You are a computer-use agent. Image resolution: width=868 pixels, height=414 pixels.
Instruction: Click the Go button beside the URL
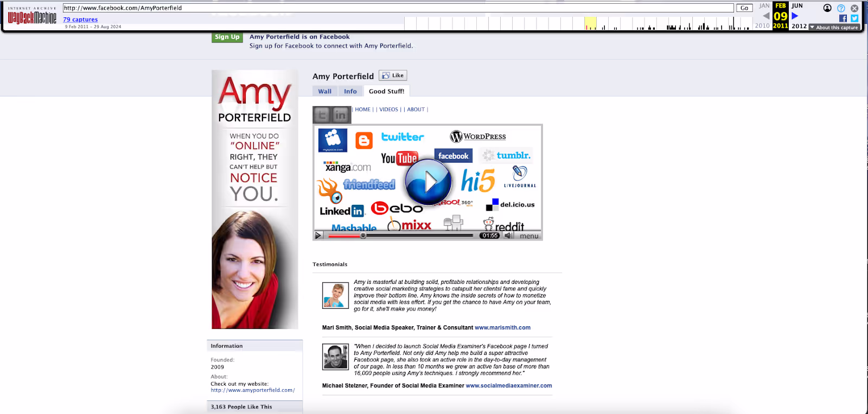pos(744,8)
